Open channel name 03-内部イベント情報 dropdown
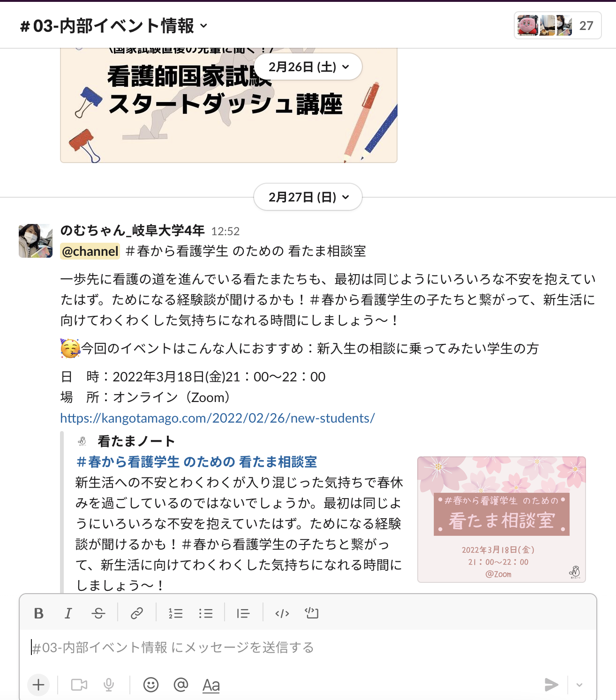Image resolution: width=616 pixels, height=700 pixels. click(114, 26)
